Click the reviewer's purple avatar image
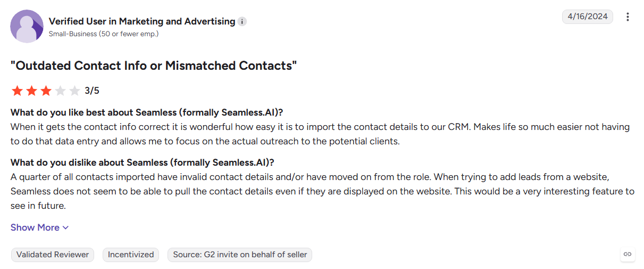This screenshot has height=269, width=644. click(x=27, y=26)
